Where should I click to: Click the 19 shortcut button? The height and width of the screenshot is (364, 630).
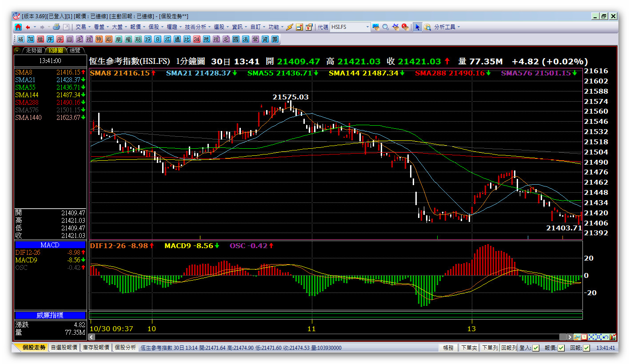[148, 39]
